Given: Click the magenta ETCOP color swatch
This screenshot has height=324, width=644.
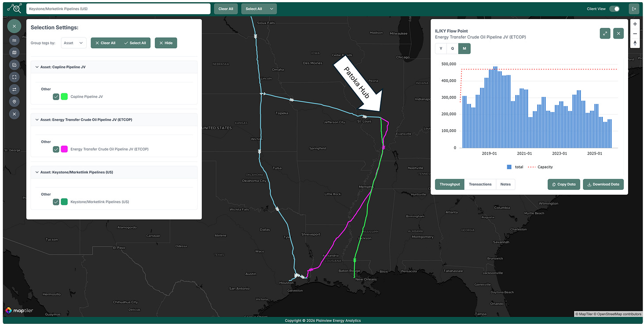Looking at the screenshot, I should pyautogui.click(x=64, y=149).
